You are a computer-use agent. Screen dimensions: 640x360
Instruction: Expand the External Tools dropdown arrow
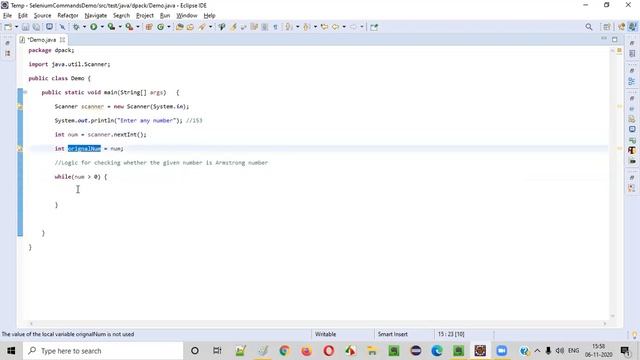pos(138,27)
